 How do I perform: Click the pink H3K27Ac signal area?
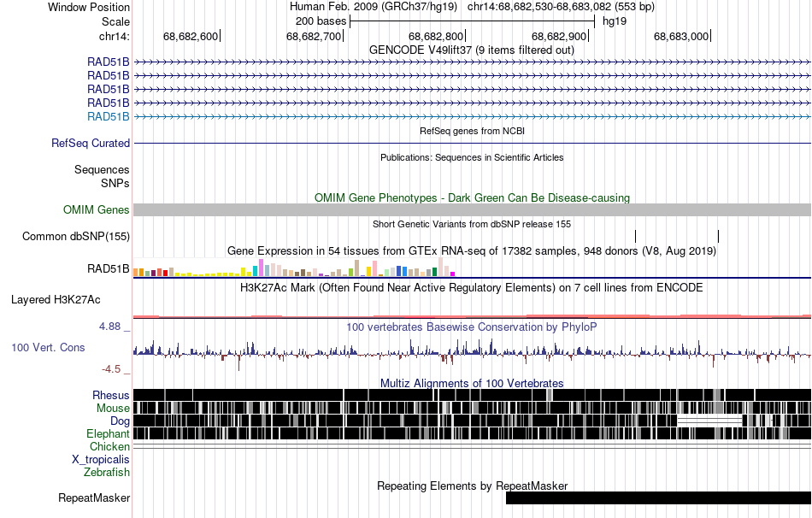pos(473,315)
